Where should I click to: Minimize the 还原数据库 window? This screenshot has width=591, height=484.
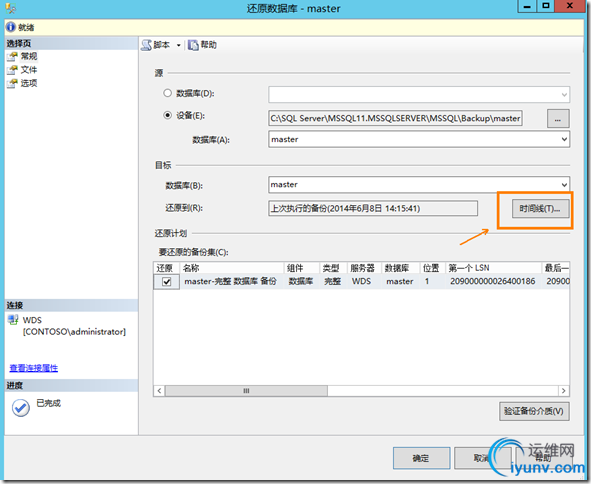527,6
